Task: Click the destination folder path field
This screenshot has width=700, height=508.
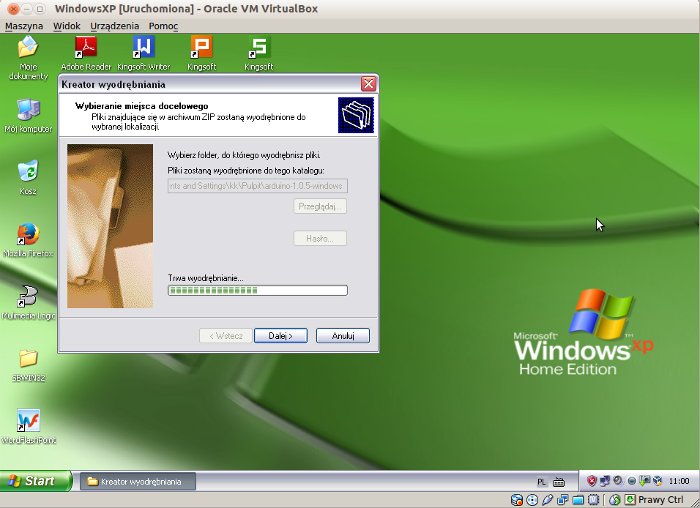Action: (258, 186)
